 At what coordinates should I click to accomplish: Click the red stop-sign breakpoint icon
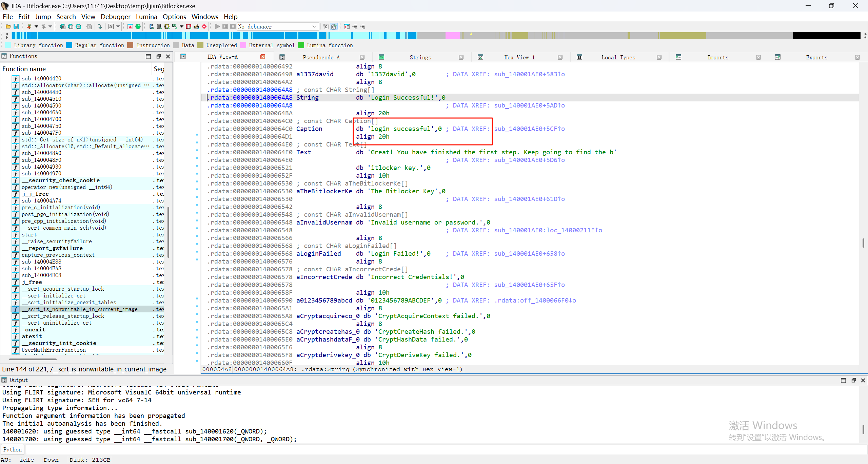pyautogui.click(x=204, y=26)
